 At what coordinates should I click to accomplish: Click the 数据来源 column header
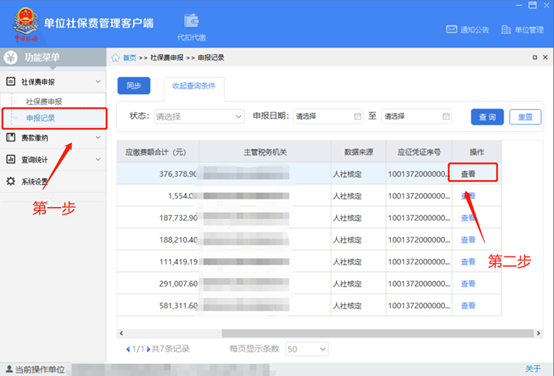359,152
